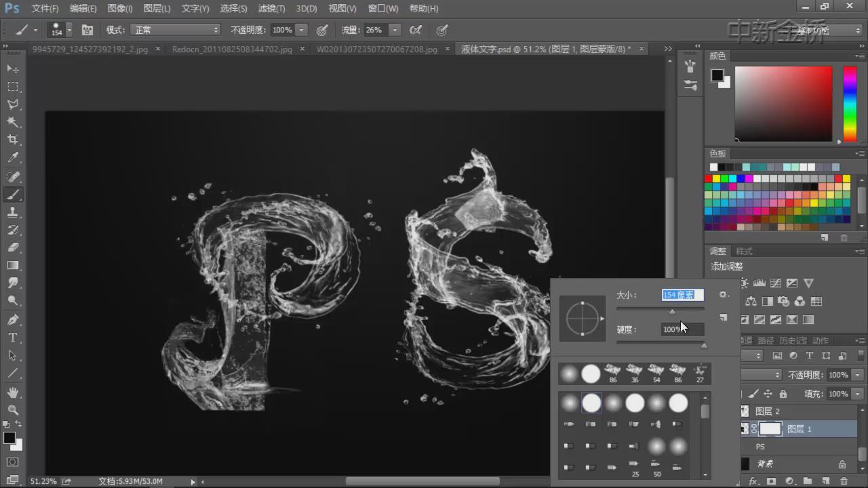Select the Eraser tool
The image size is (868, 488).
(x=13, y=247)
